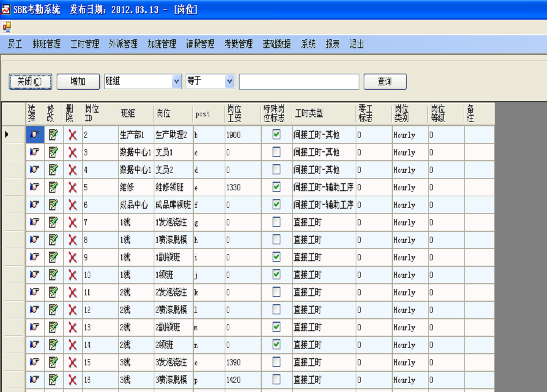Viewport: 547px width, 392px height.
Task: Click the 查询 button
Action: point(385,81)
